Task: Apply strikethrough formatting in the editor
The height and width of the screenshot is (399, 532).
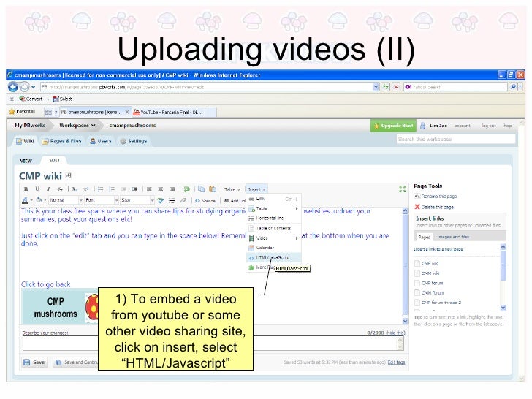Action: (x=60, y=189)
